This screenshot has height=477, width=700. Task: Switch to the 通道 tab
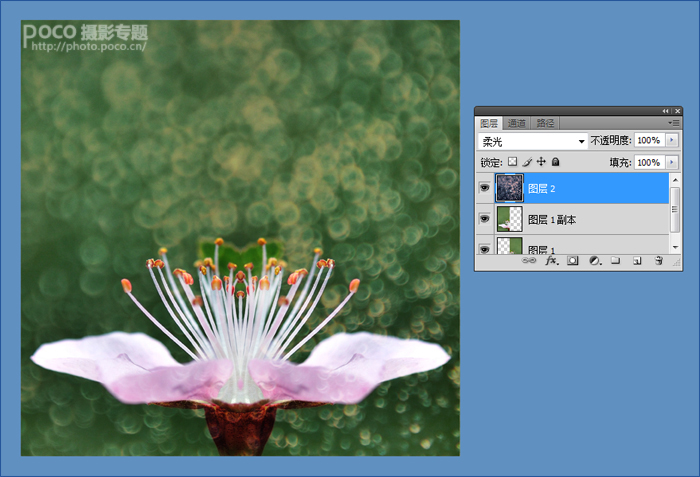[517, 123]
